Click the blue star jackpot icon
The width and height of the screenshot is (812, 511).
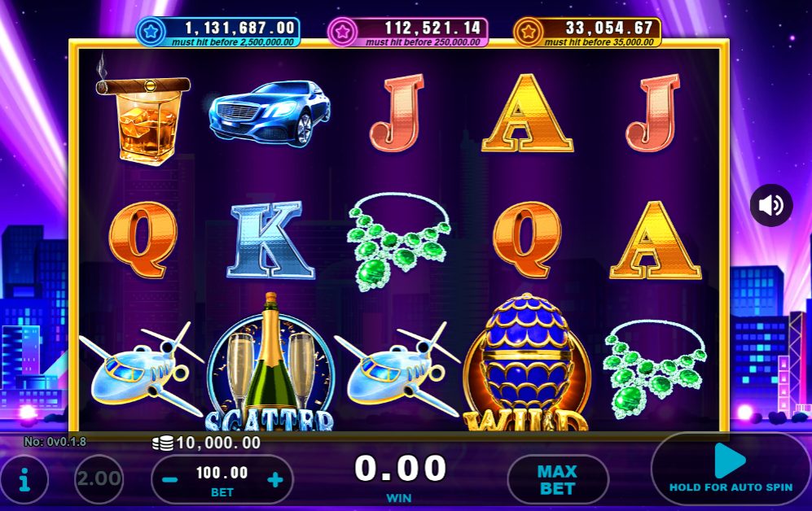pyautogui.click(x=151, y=32)
